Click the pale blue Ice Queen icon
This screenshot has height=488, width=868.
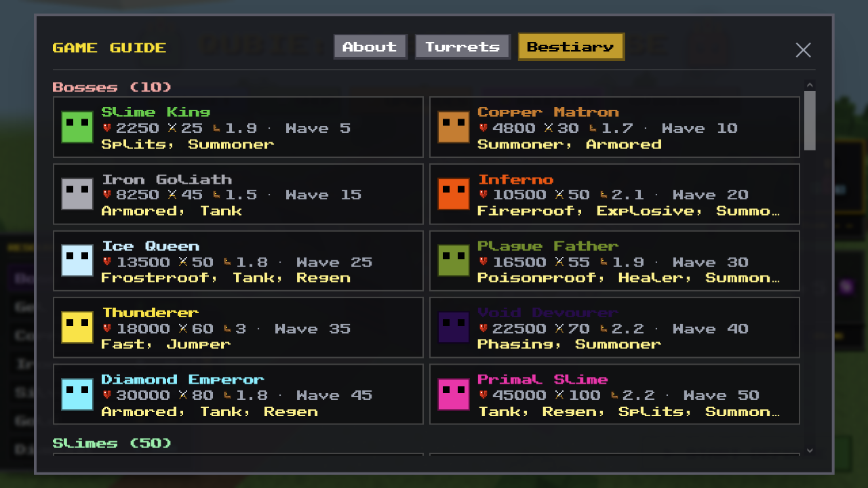pos(77,261)
